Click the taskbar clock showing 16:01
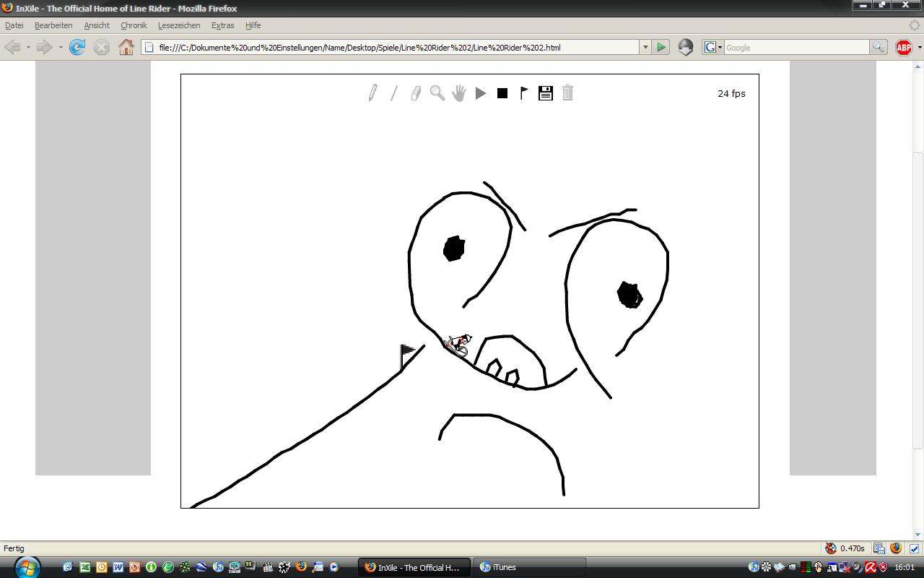Screen dimensions: 924x578 (905, 567)
